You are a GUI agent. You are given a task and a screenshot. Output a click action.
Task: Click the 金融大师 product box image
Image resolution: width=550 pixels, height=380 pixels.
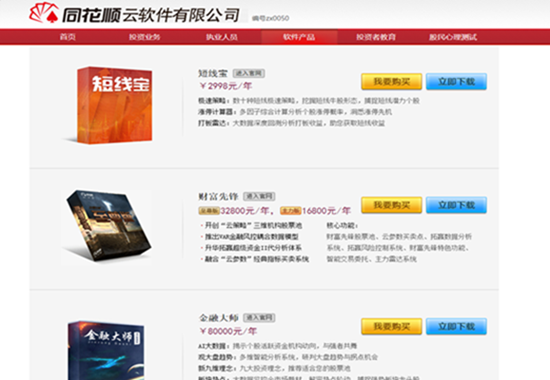(106, 350)
